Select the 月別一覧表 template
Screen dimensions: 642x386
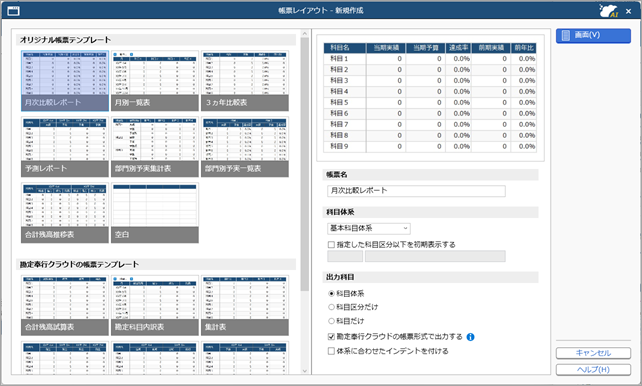coord(155,81)
